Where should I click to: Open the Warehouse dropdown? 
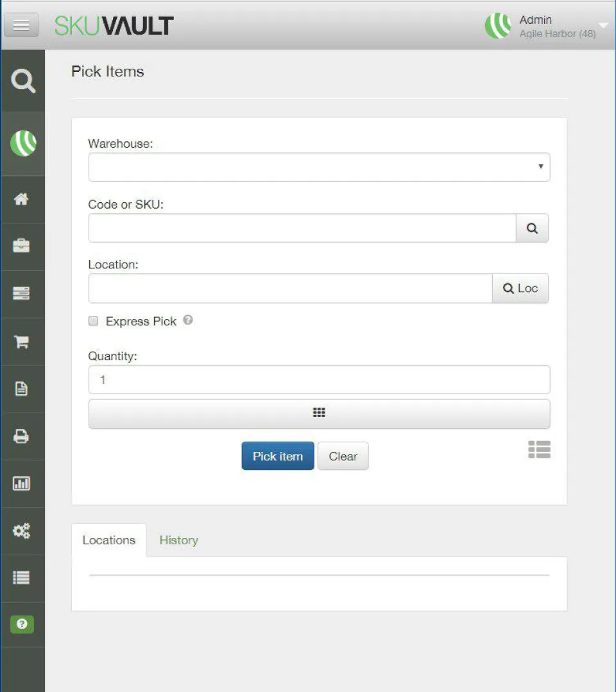(x=319, y=166)
